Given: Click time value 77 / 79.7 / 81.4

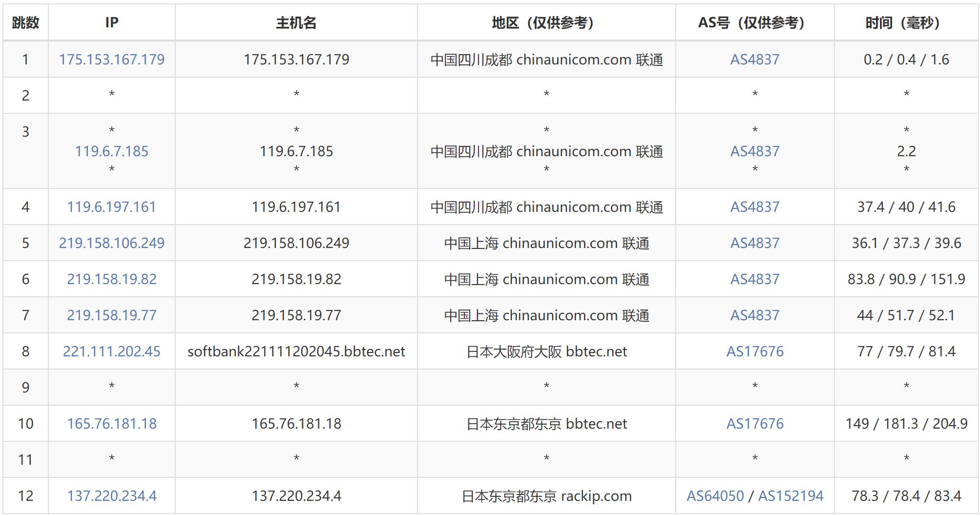Looking at the screenshot, I should 906,351.
